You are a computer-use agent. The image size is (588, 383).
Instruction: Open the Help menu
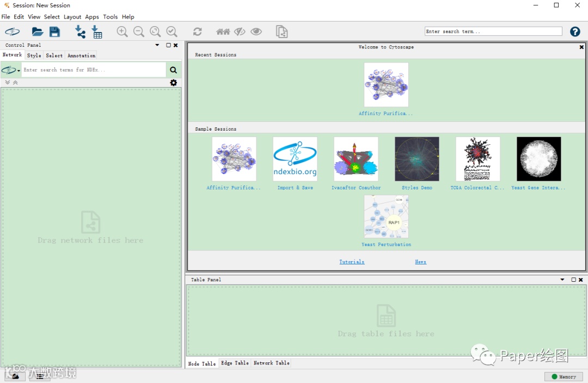click(128, 17)
